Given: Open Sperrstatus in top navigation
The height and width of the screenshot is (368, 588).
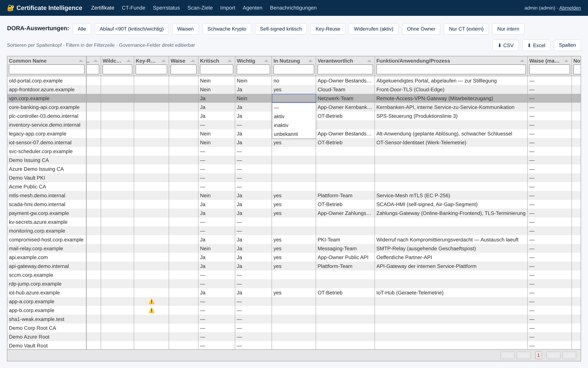Looking at the screenshot, I should (166, 8).
